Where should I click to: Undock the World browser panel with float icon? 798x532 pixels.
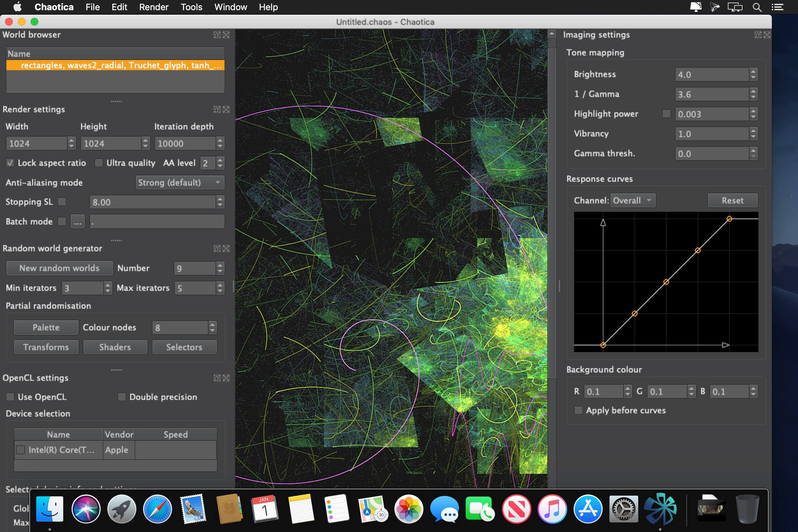pyautogui.click(x=217, y=35)
